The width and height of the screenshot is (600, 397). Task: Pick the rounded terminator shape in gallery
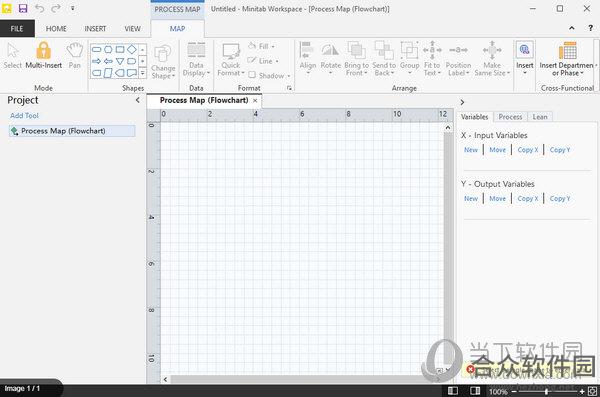[x=96, y=49]
